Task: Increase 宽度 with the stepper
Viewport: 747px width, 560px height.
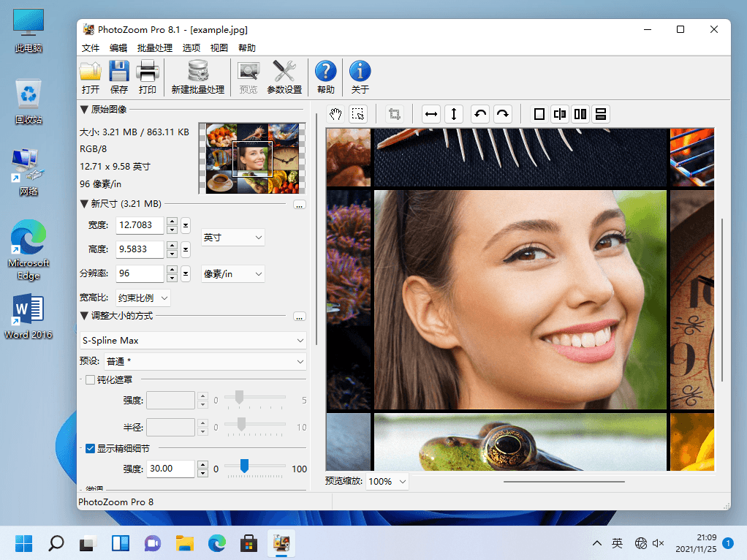Action: pyautogui.click(x=172, y=221)
